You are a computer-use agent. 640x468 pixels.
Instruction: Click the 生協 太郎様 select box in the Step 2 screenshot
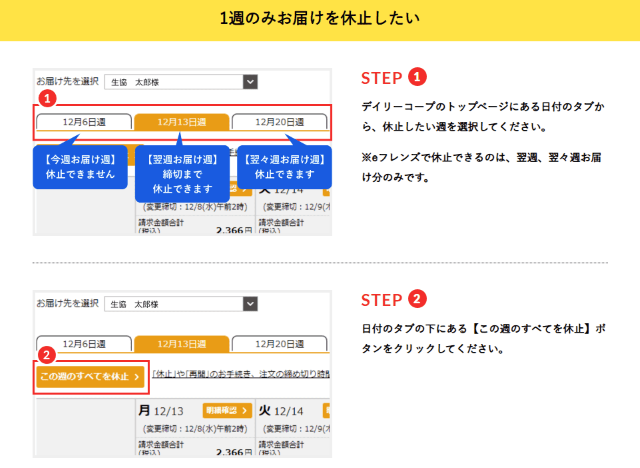[x=173, y=303]
